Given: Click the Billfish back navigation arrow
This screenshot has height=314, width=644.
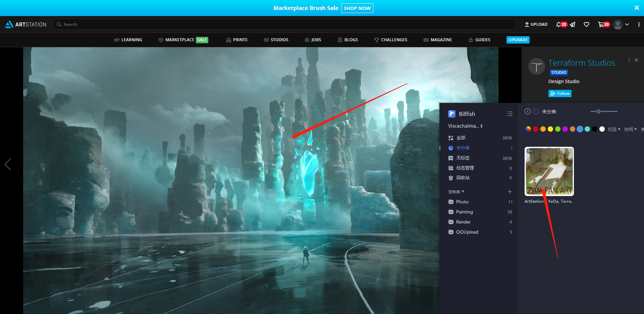Looking at the screenshot, I should 528,111.
